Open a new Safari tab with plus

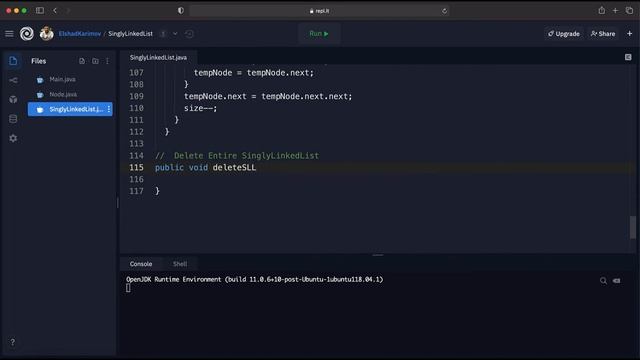(x=615, y=11)
